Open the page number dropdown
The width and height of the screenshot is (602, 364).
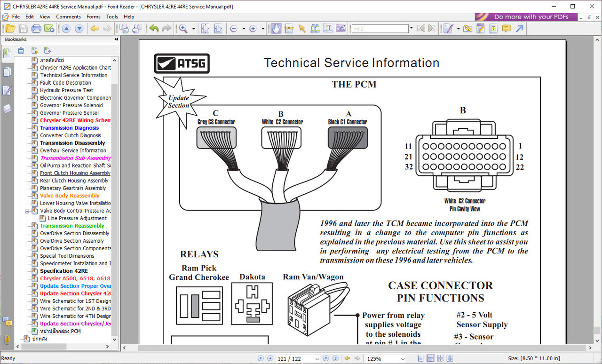click(x=317, y=359)
